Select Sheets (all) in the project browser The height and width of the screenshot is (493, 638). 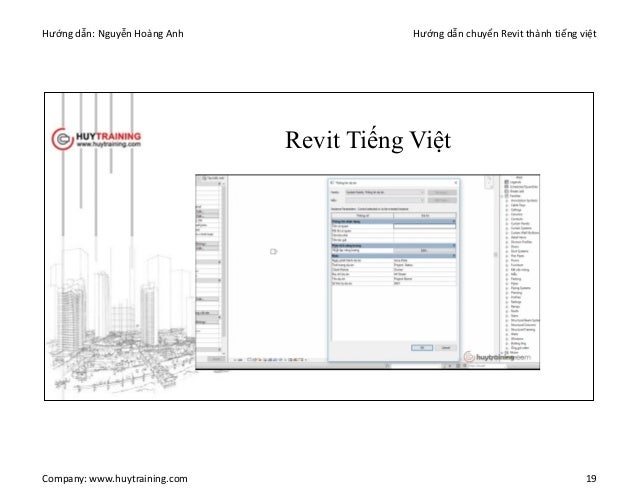(517, 191)
